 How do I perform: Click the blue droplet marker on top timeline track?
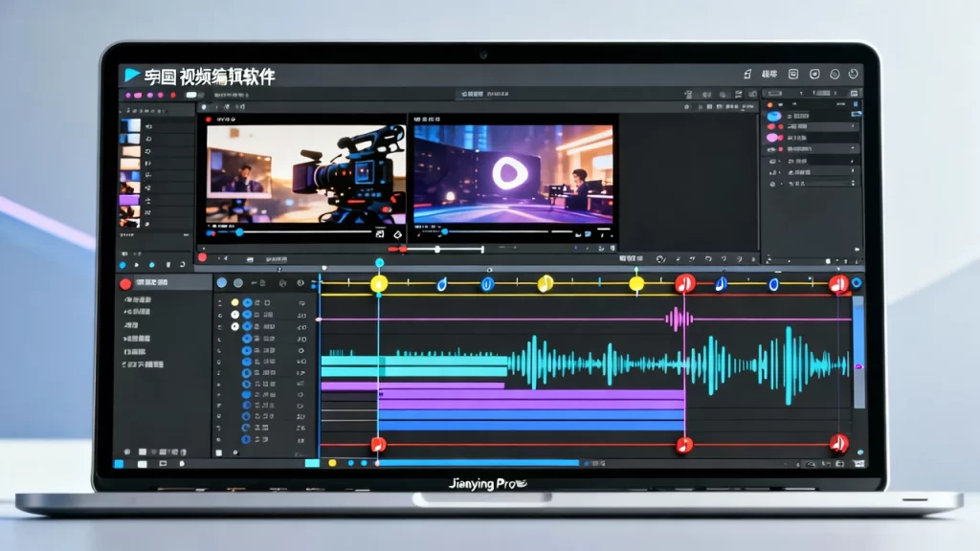[x=441, y=284]
